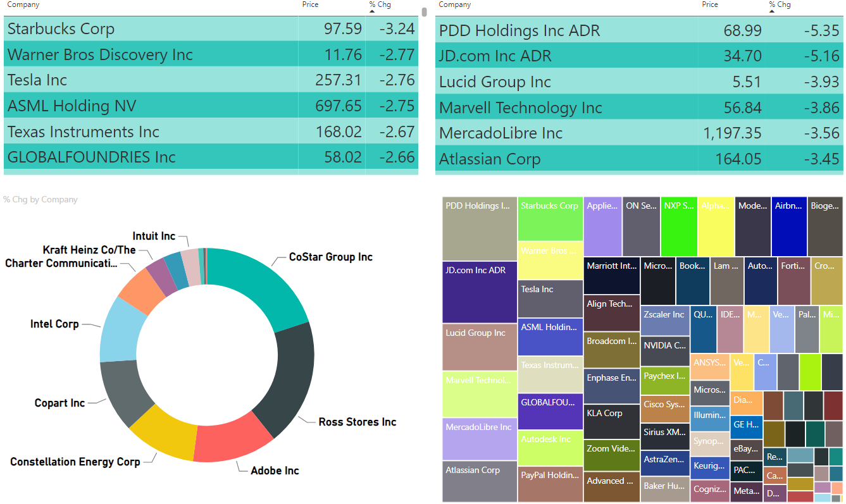Click the Tesla Inc treemap tile
Image resolution: width=846 pixels, height=504 pixels.
pyautogui.click(x=550, y=298)
